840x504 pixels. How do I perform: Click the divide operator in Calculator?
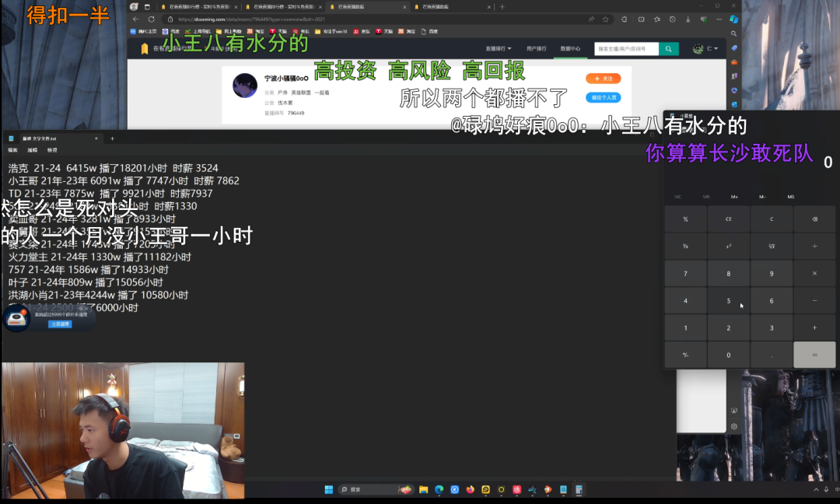(814, 247)
